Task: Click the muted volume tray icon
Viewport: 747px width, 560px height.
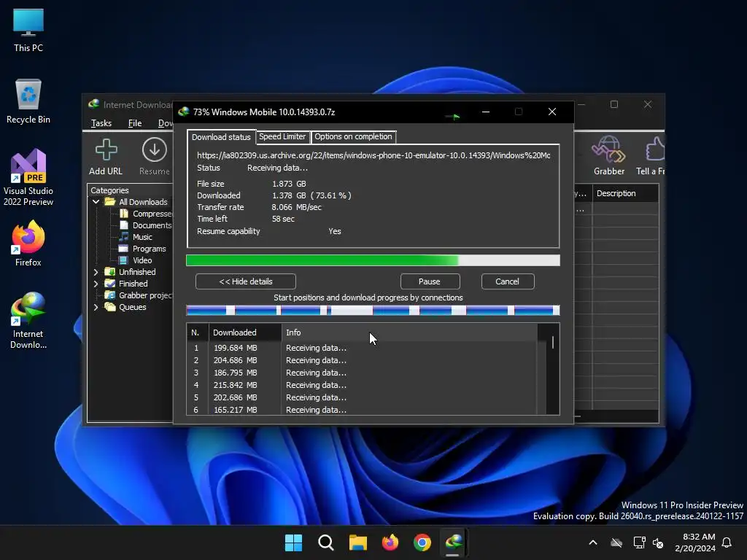Action: [658, 542]
